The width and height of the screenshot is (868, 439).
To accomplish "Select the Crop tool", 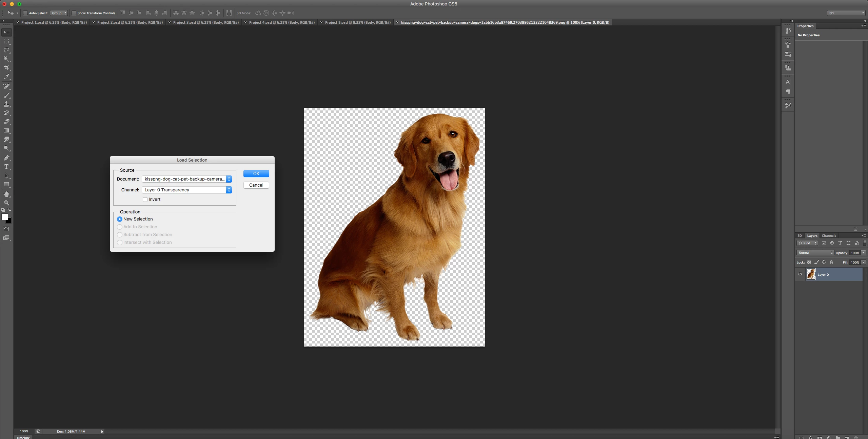I will pyautogui.click(x=6, y=68).
